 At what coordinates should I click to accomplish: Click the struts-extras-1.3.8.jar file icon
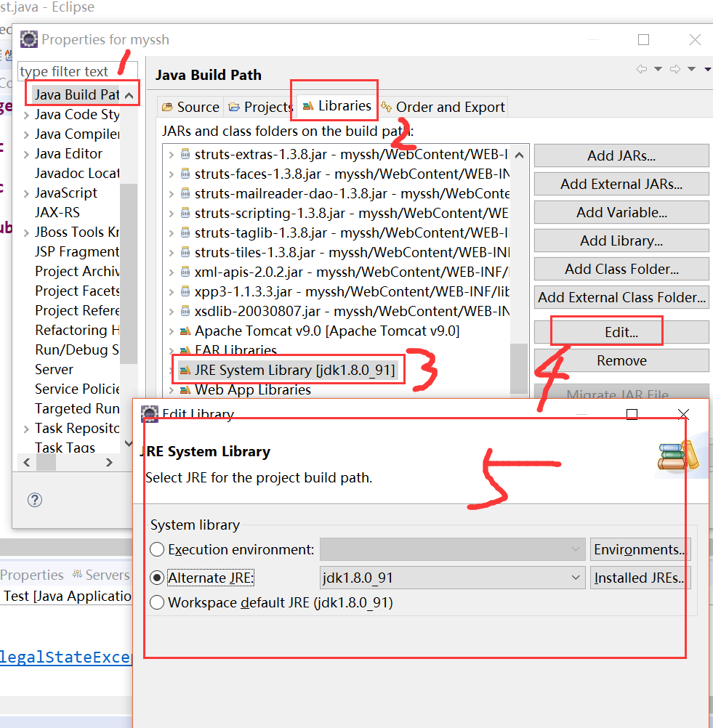[185, 154]
